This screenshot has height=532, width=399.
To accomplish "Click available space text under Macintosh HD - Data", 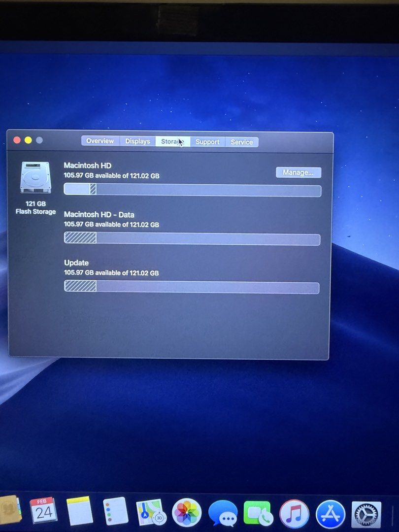I will point(111,225).
